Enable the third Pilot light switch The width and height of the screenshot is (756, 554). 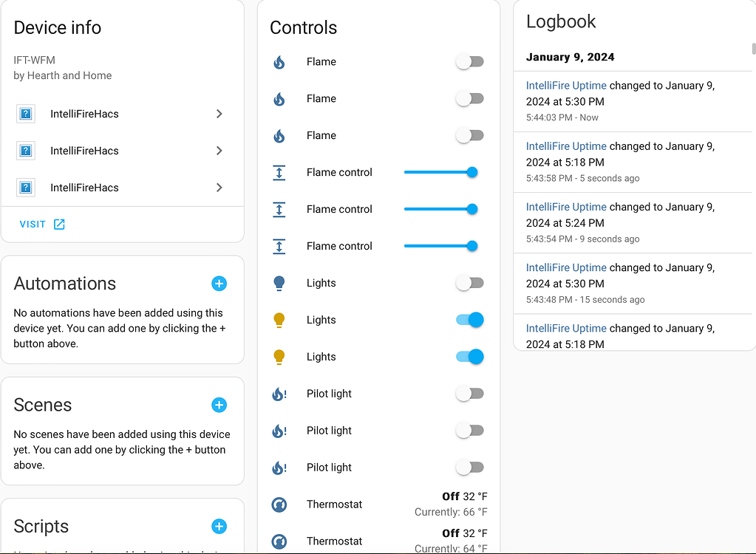tap(469, 468)
